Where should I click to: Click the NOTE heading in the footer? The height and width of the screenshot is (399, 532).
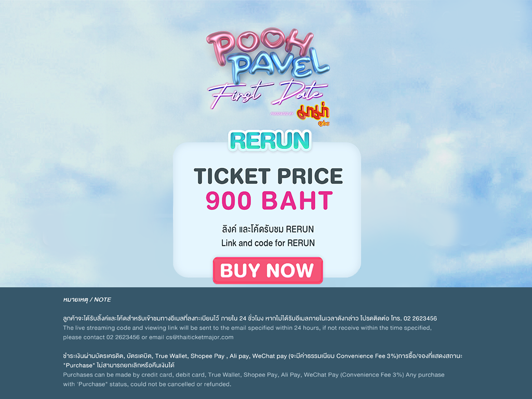pyautogui.click(x=87, y=300)
